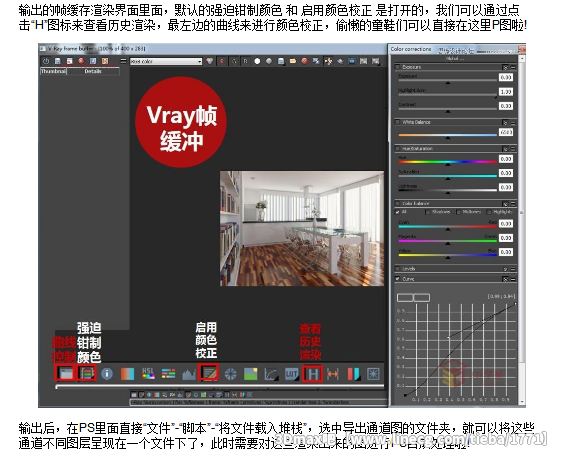Click the white balance temperature slider
The width and height of the screenshot is (587, 458).
coord(448,135)
